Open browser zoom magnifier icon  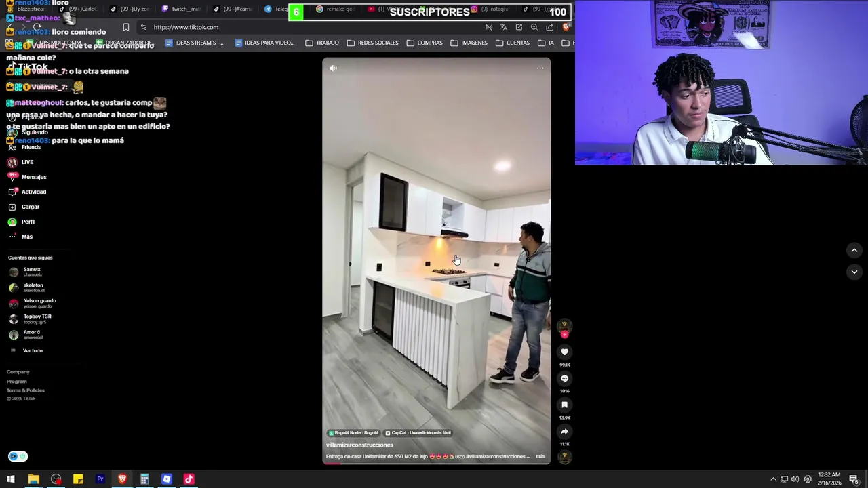(534, 27)
